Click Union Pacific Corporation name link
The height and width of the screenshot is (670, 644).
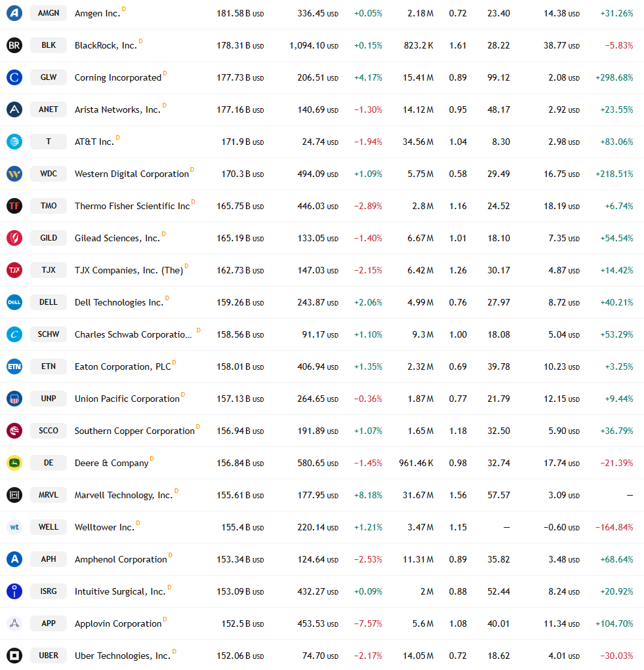coord(127,399)
